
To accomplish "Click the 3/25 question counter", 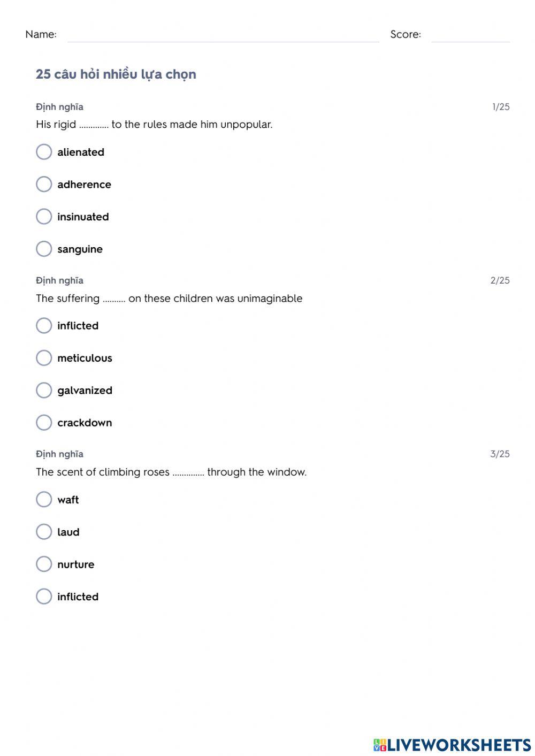I will 500,454.
